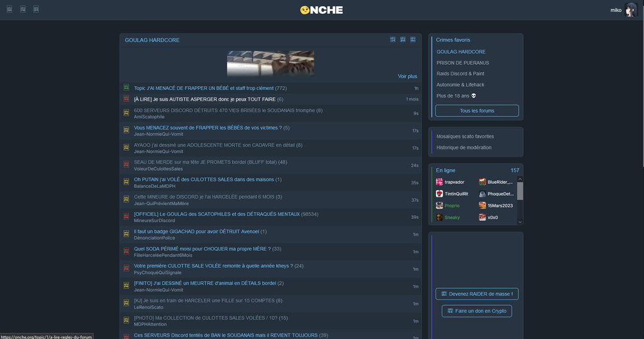Click yellow topic icon beside MDPHAttention's topic
This screenshot has width=644, height=339.
[126, 320]
